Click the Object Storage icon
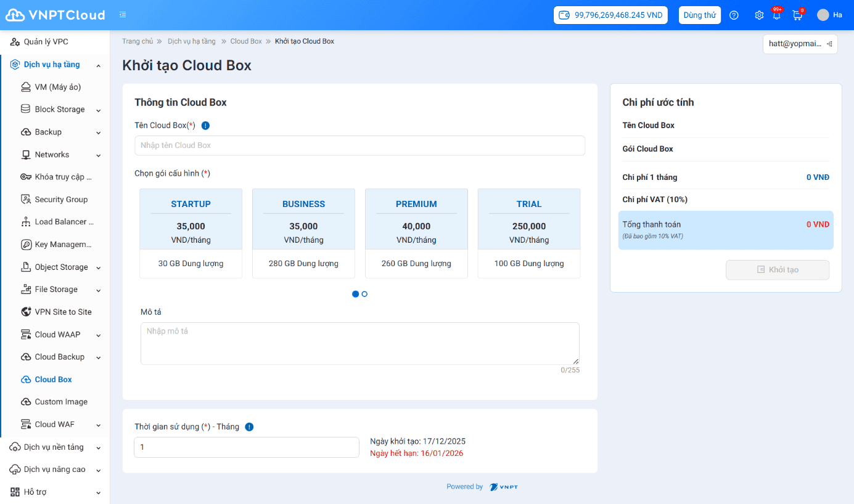 pos(26,267)
